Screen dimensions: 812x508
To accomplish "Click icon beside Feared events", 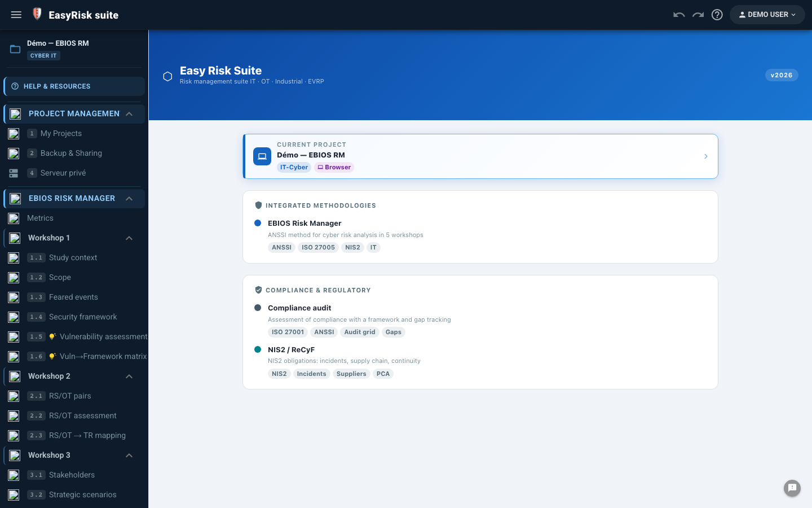I will click(14, 297).
